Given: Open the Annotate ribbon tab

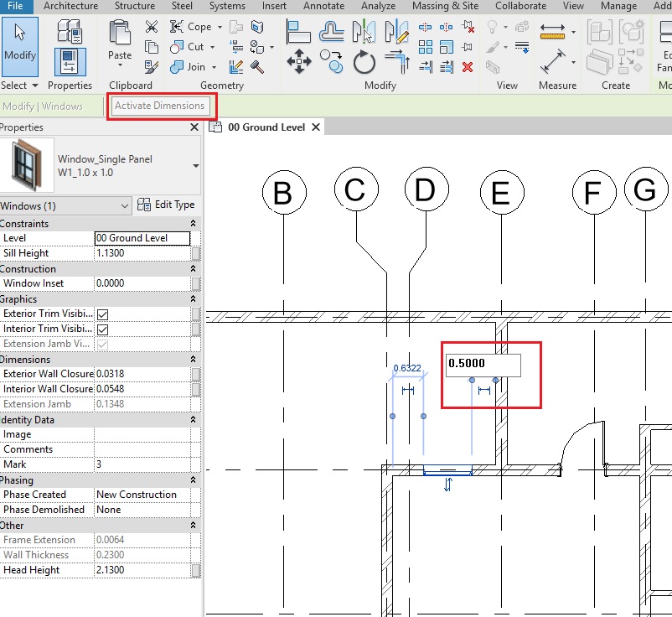Looking at the screenshot, I should 324,6.
